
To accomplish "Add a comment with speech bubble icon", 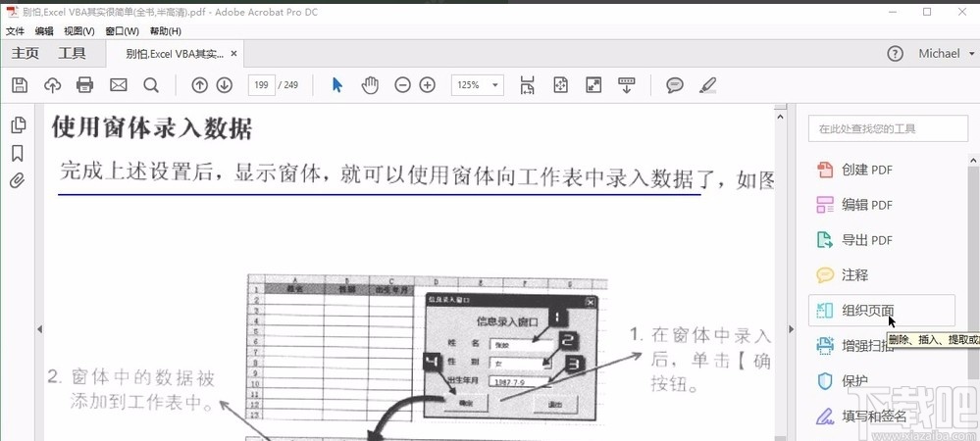I will click(x=674, y=85).
